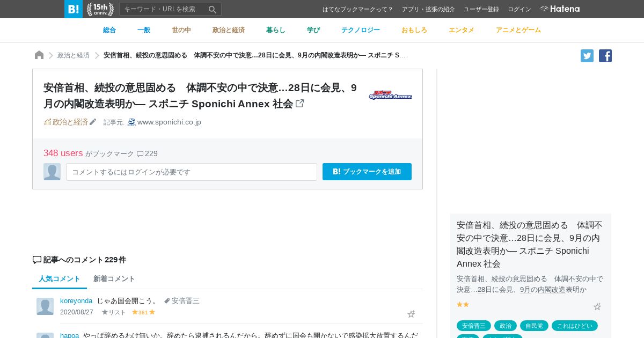Click koreyonda's avatar image
This screenshot has width=644, height=338.
[x=45, y=306]
